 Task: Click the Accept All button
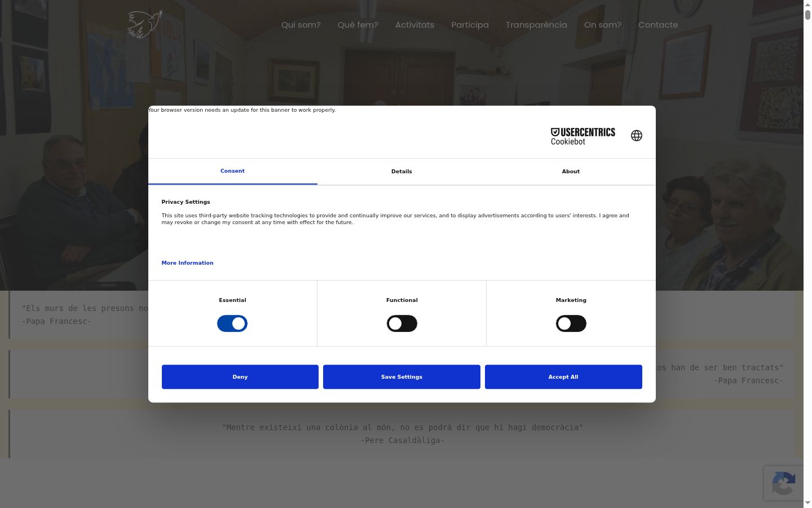(x=563, y=377)
